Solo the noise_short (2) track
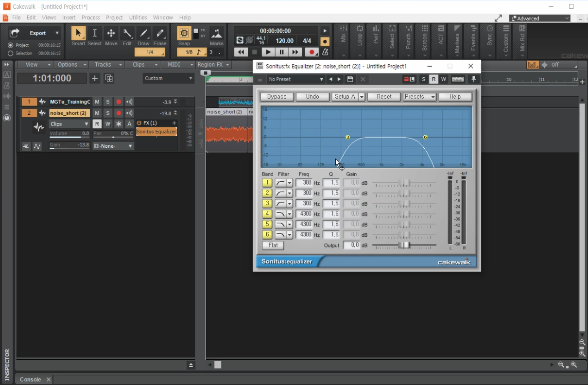Viewport: 588px width, 385px height. pyautogui.click(x=108, y=113)
